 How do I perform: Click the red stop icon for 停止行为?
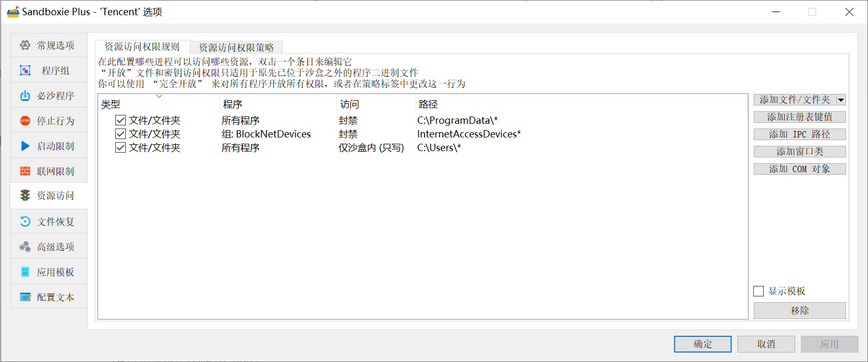point(25,121)
